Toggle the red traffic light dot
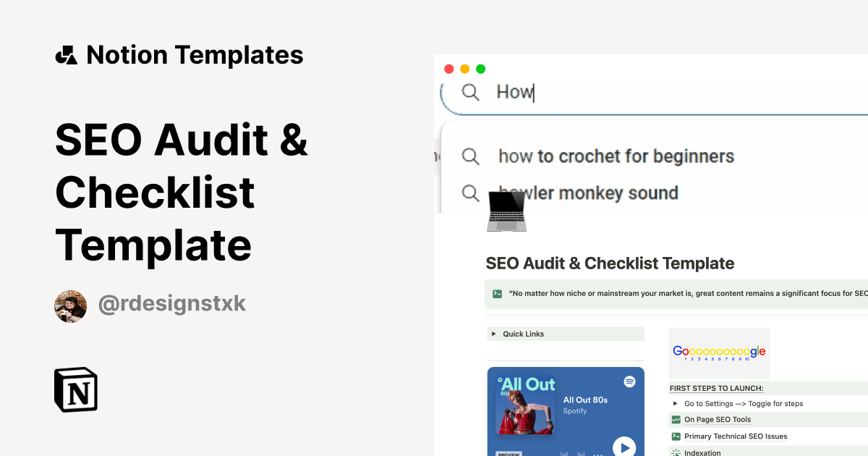 (449, 69)
